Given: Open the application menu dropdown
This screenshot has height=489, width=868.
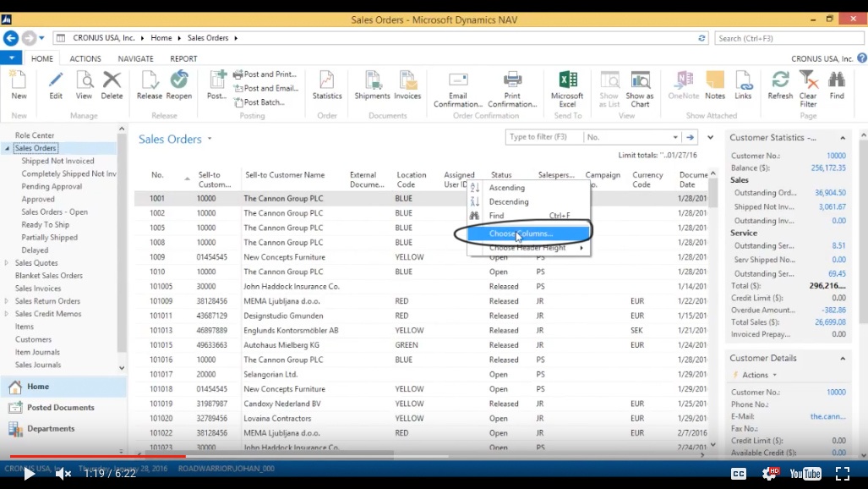Looking at the screenshot, I should pyautogui.click(x=11, y=58).
